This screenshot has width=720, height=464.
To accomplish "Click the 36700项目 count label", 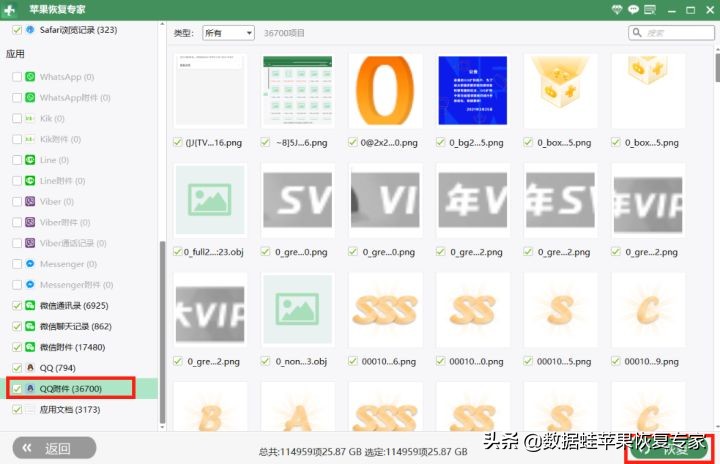I will click(x=284, y=33).
